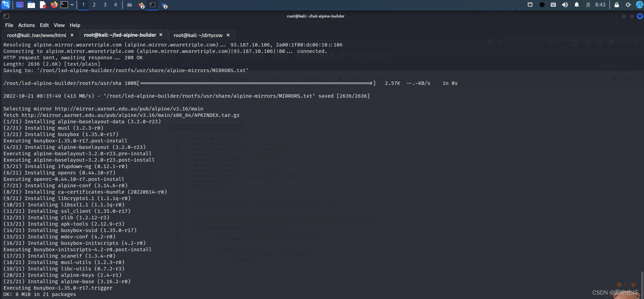Click the 'Resolving alpine.mirror.wearetriple.com' line
Screen dimensions: 644x299
pos(173,45)
